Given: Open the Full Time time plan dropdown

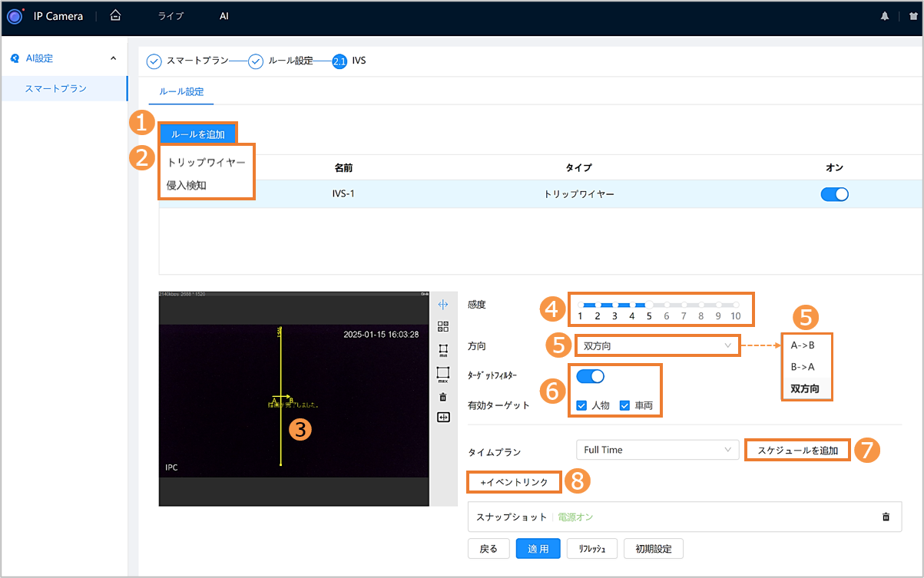Looking at the screenshot, I should (657, 450).
